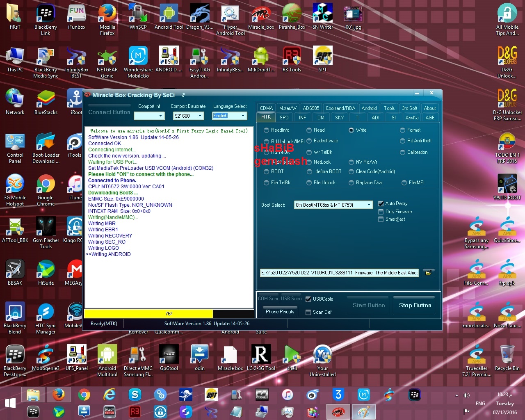
Task: Expand the Comport inf dropdown
Action: pos(161,116)
